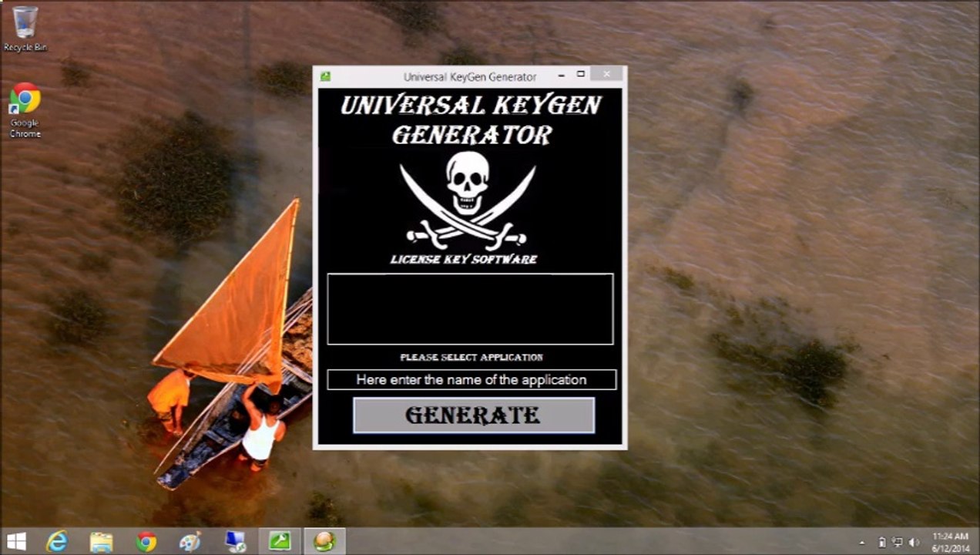The image size is (980, 555).
Task: Open the clock showing 11:24 AM
Action: tap(951, 542)
